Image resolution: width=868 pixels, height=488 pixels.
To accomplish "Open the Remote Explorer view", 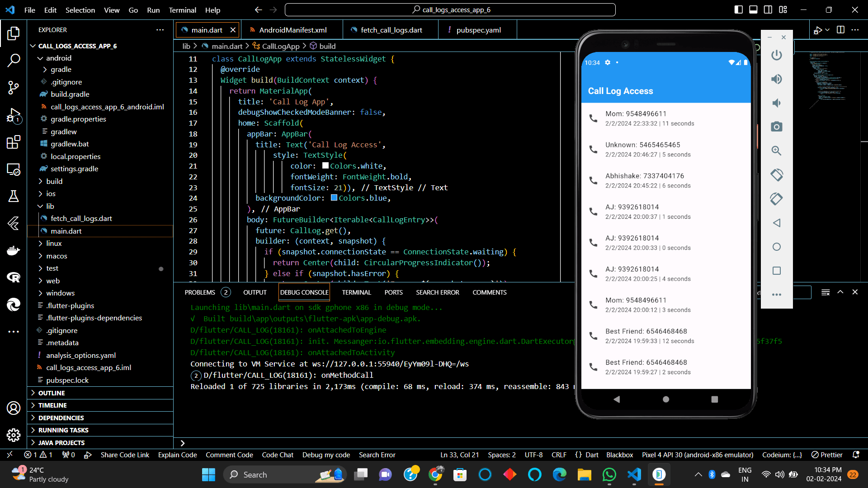I will [x=14, y=169].
